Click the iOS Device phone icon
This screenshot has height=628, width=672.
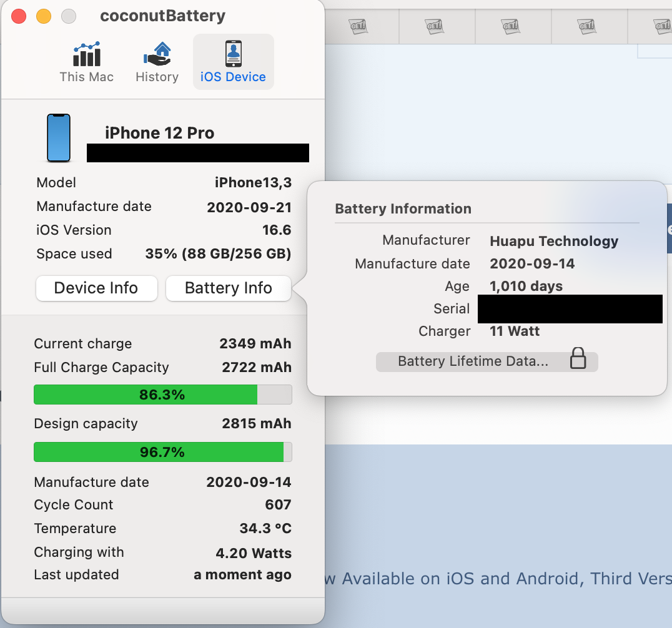[234, 54]
